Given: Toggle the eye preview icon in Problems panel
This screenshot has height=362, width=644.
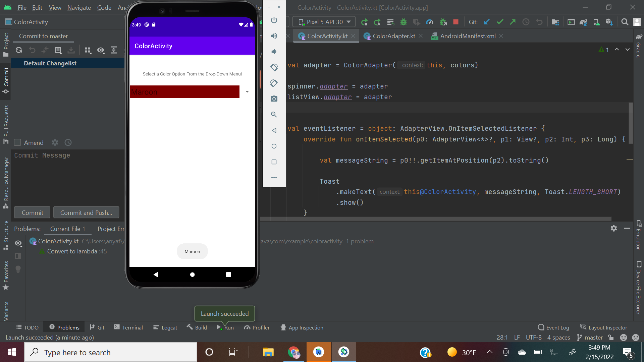Looking at the screenshot, I should (18, 243).
